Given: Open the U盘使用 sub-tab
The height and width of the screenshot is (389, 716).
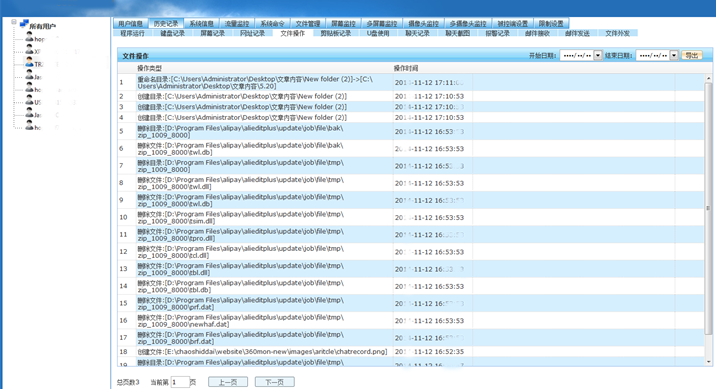Looking at the screenshot, I should coord(378,33).
